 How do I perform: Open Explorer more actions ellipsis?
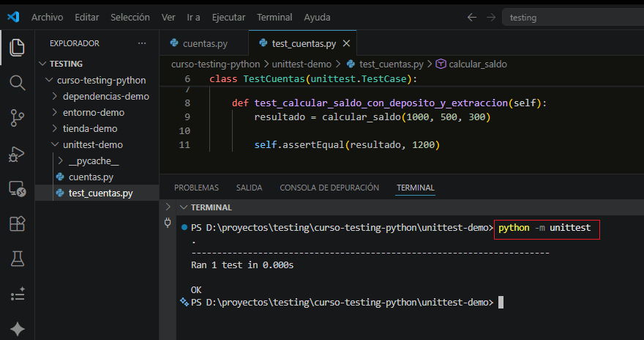point(142,43)
